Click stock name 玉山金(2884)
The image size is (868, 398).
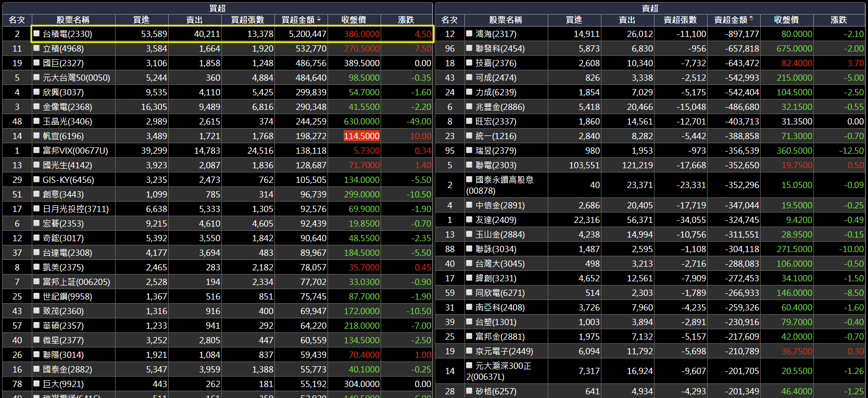click(x=500, y=234)
